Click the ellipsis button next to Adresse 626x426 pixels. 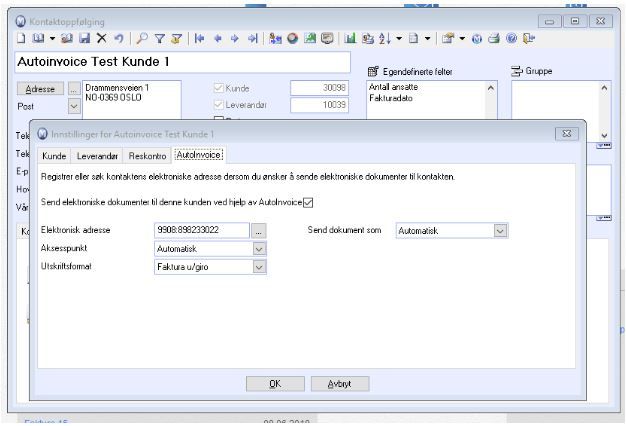click(x=73, y=89)
